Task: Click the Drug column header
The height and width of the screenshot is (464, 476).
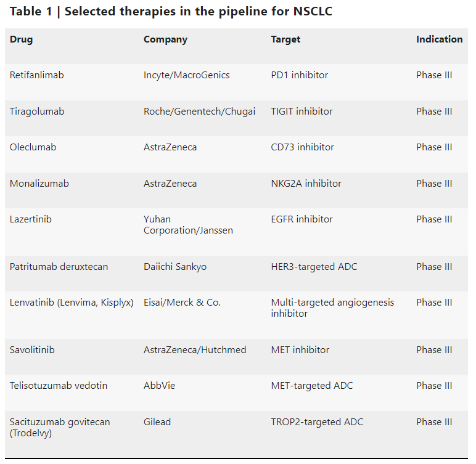Action: tap(22, 39)
